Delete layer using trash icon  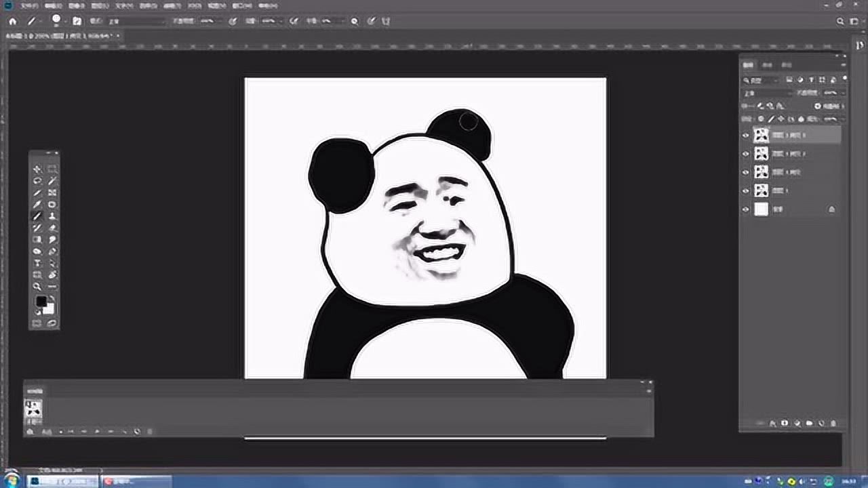pyautogui.click(x=833, y=423)
